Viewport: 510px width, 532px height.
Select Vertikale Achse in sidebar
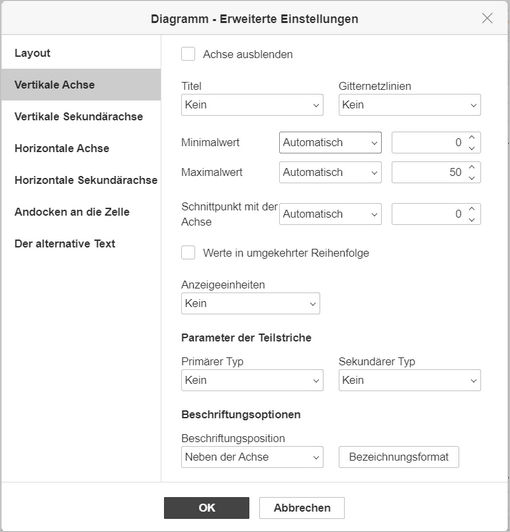[81, 84]
